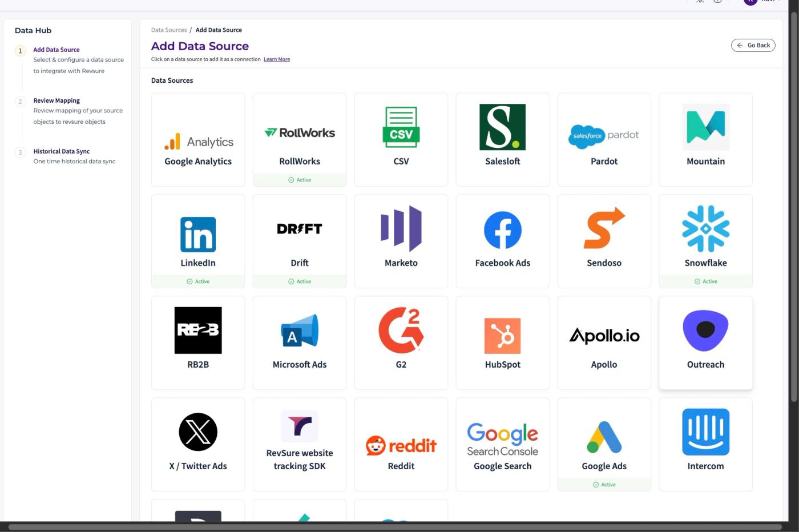Select the Apollo.io logo
The image size is (799, 532).
(604, 336)
